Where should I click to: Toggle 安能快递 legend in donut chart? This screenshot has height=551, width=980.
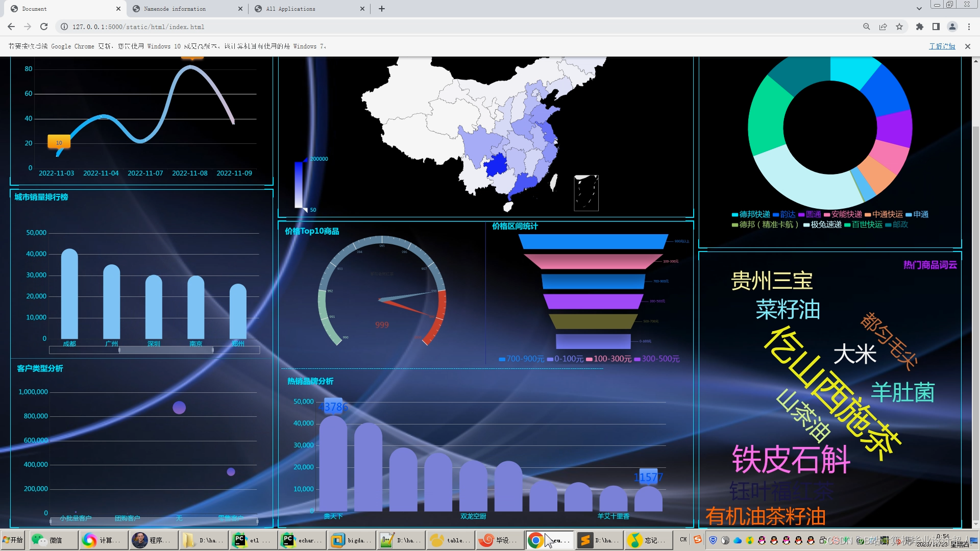843,214
